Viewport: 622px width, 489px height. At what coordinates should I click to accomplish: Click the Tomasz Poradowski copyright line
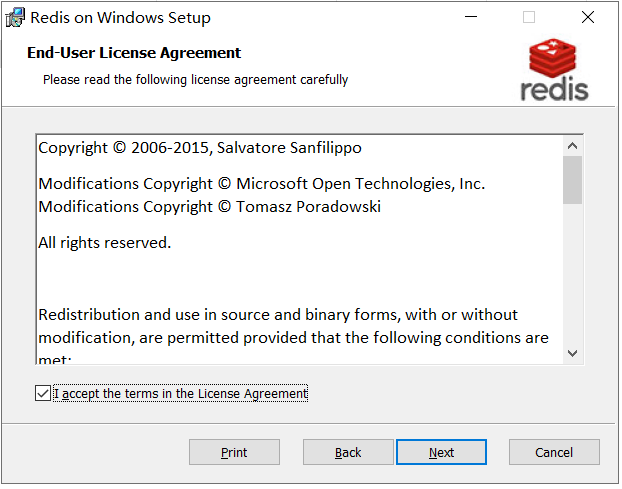[x=209, y=207]
